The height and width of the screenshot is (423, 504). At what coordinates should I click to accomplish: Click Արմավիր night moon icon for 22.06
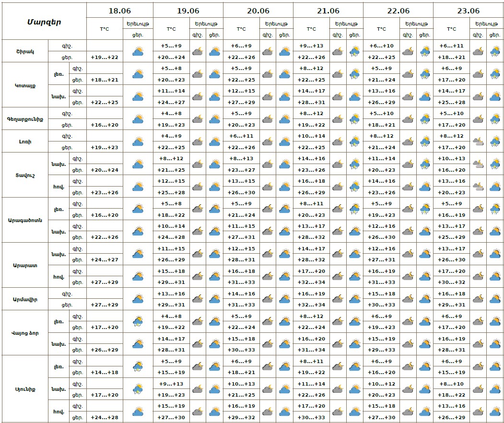pyautogui.click(x=408, y=299)
